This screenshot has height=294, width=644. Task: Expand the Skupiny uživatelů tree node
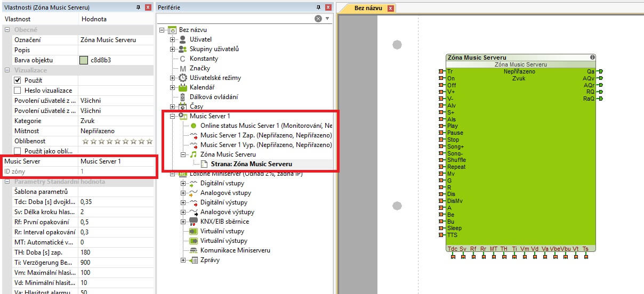172,49
